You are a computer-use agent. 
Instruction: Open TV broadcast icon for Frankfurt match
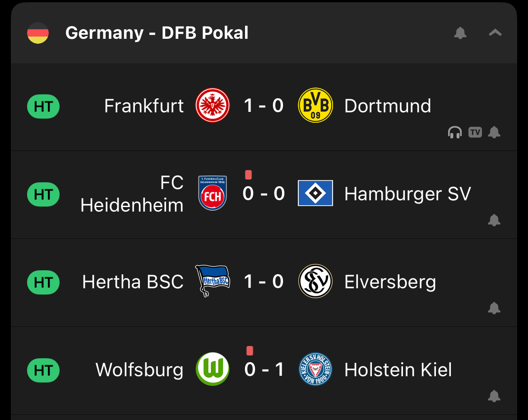pyautogui.click(x=475, y=132)
